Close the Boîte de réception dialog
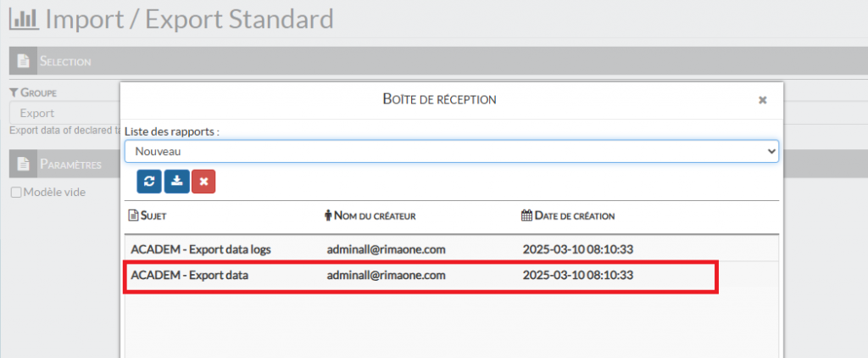Screen dimensions: 868x358 pos(762,100)
